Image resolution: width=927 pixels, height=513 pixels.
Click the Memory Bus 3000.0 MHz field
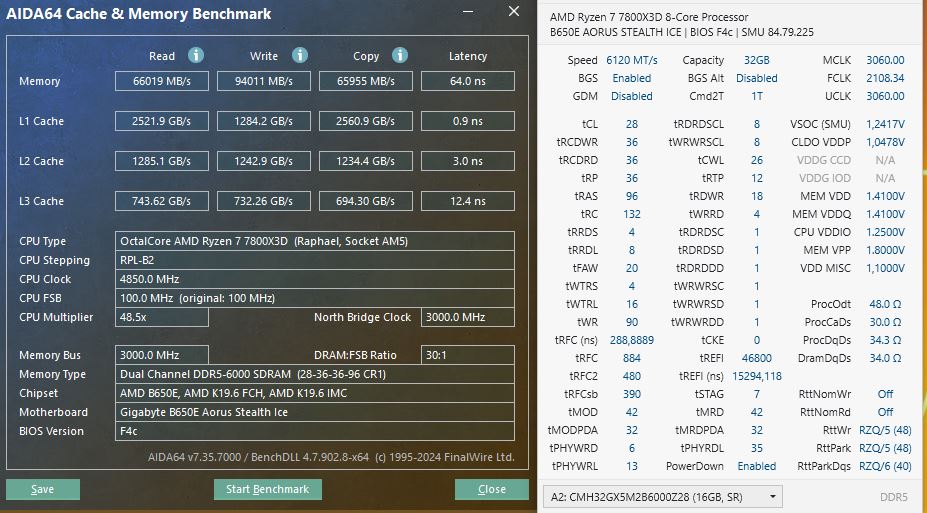tap(161, 355)
